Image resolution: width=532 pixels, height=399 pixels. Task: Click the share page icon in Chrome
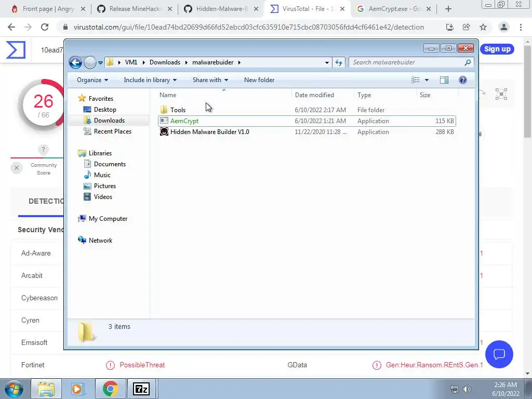(x=466, y=27)
